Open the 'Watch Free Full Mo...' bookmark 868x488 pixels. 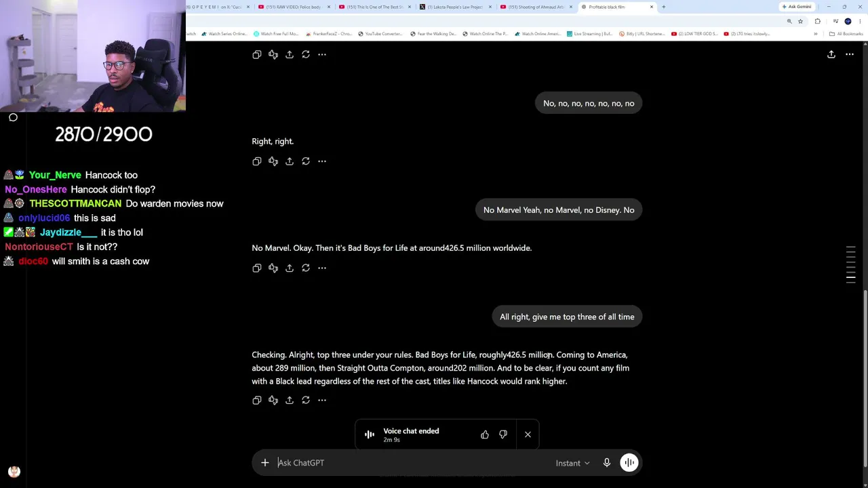[x=276, y=34]
